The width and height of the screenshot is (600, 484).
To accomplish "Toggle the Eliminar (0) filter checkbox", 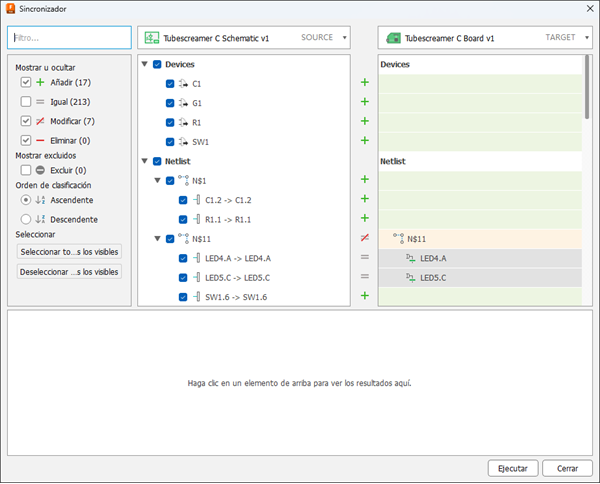I will pyautogui.click(x=26, y=140).
